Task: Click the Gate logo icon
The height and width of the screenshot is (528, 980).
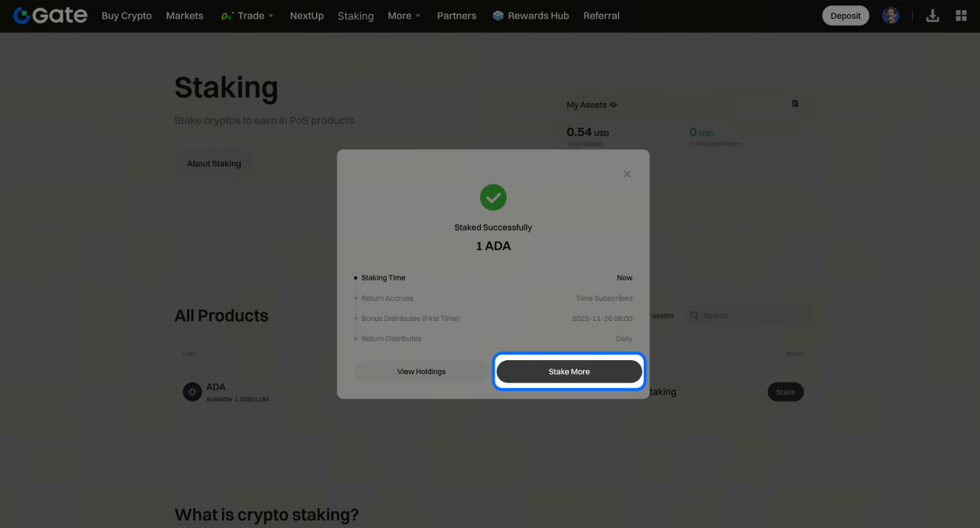Action: [x=22, y=16]
